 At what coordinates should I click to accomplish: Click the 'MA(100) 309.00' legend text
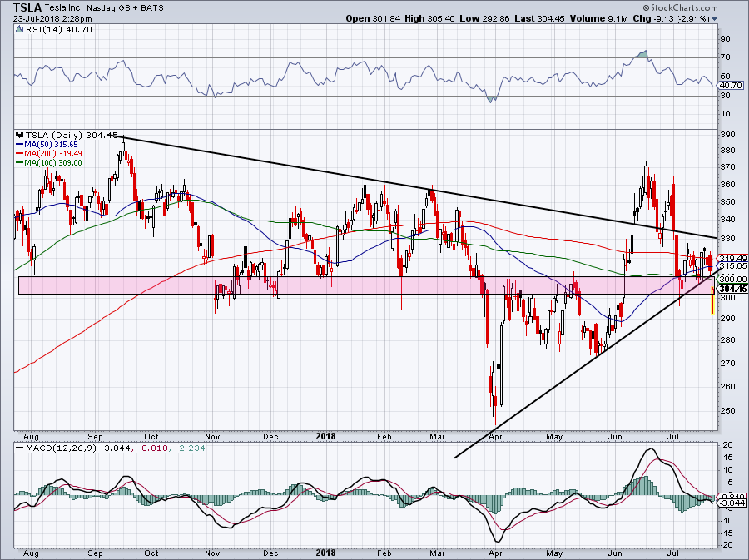(x=53, y=163)
